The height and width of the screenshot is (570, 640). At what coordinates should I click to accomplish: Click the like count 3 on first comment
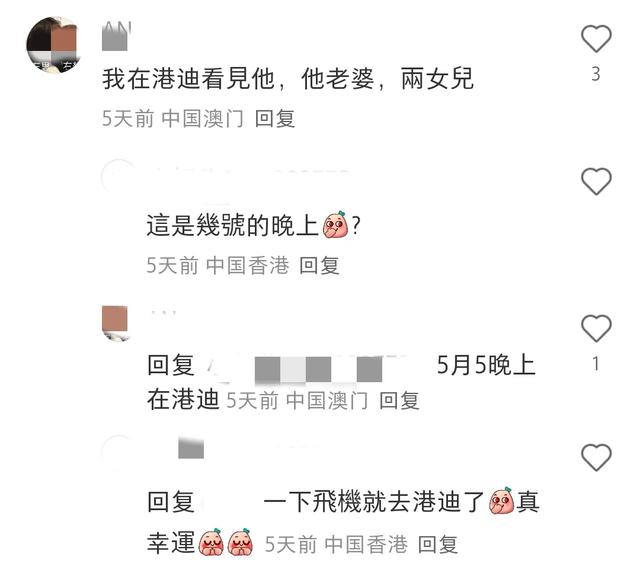pos(596,74)
